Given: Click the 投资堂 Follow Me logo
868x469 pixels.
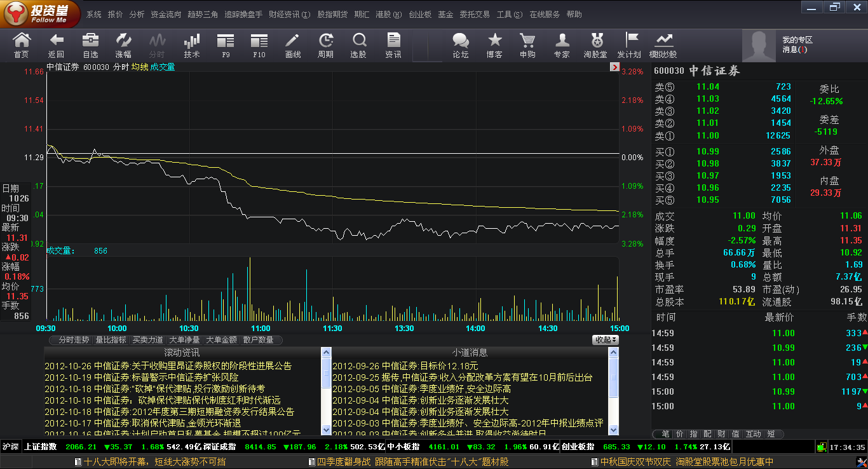Looking at the screenshot, I should click(x=41, y=14).
